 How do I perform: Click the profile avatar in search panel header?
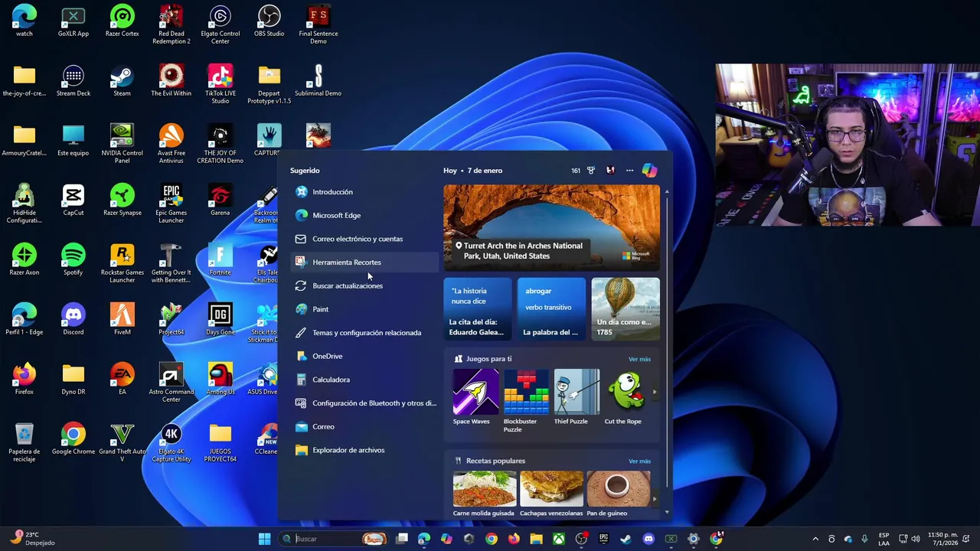[x=610, y=171]
